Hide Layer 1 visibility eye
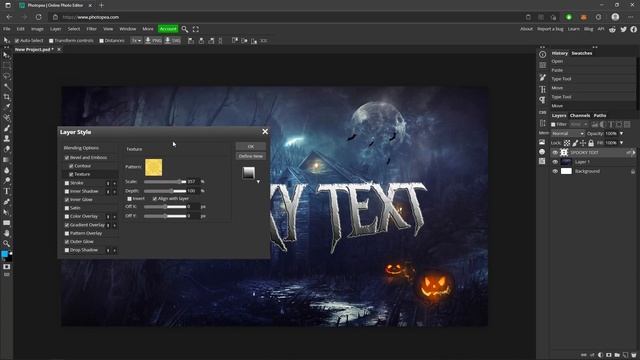Viewport: 640px width, 360px height. click(555, 162)
